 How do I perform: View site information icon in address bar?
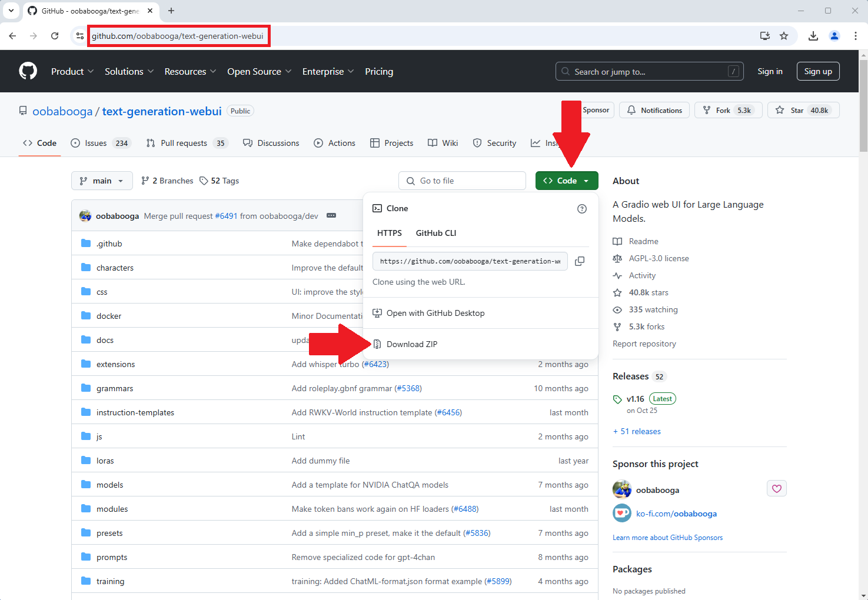pos(80,36)
